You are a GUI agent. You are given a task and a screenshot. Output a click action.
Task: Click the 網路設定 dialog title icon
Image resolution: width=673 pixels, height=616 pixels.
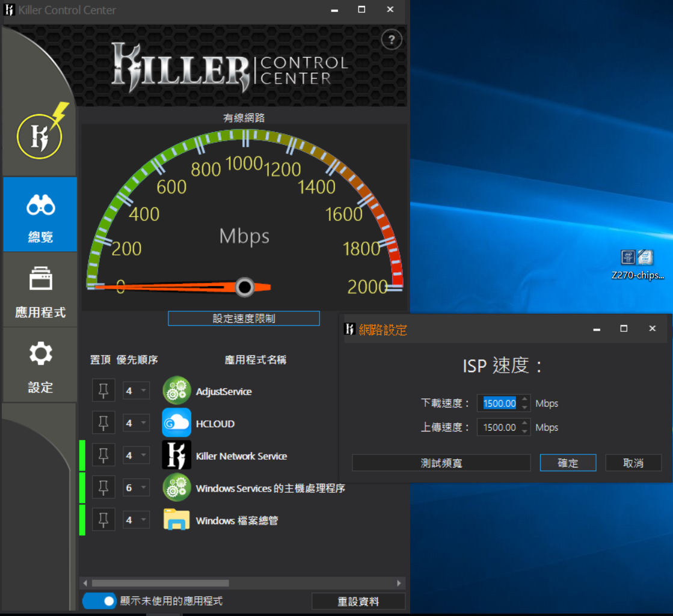pos(349,329)
